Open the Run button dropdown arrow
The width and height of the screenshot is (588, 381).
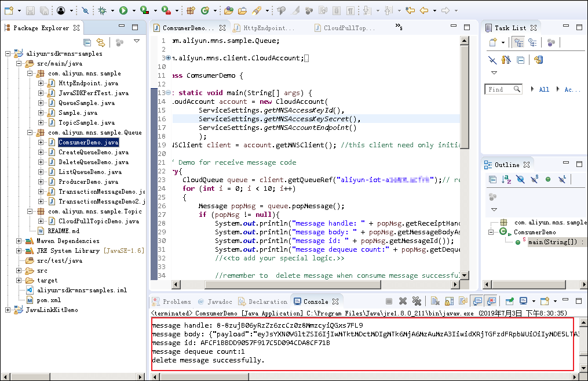(134, 11)
